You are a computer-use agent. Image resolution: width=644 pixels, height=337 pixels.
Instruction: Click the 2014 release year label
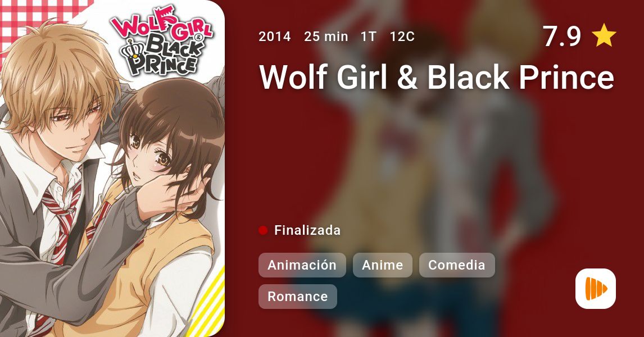pos(275,37)
